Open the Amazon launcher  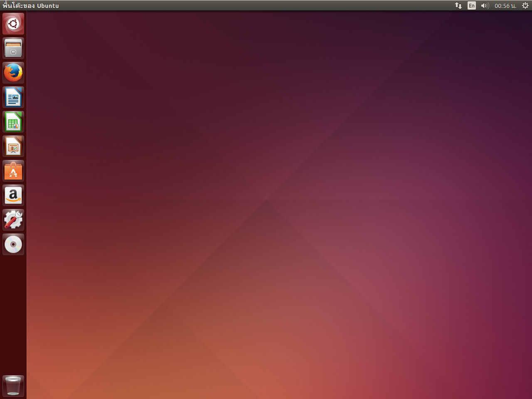[13, 195]
